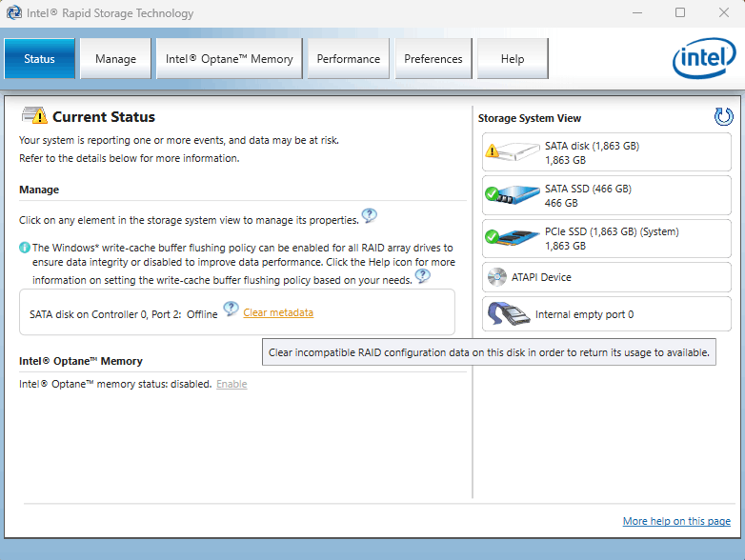Click the Clear incompatible RAID configuration tooltip
Image resolution: width=745 pixels, height=560 pixels.
[489, 352]
